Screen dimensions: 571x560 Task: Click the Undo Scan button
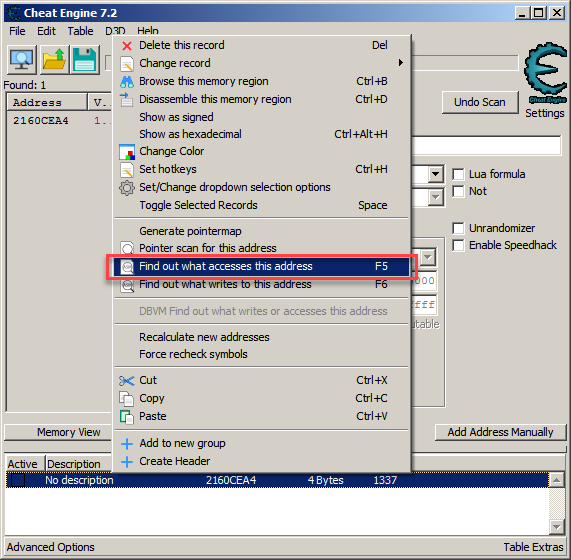point(480,102)
